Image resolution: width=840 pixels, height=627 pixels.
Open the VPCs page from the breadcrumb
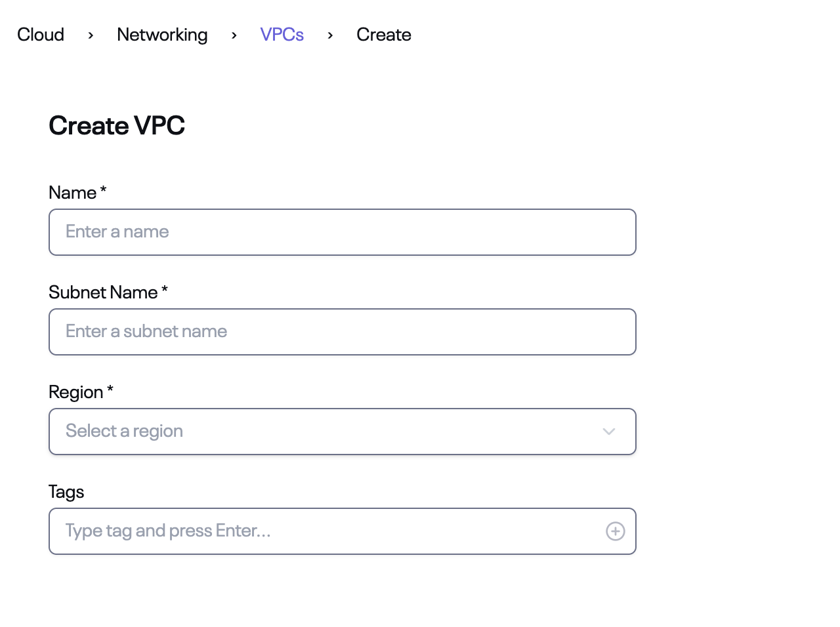pos(282,35)
